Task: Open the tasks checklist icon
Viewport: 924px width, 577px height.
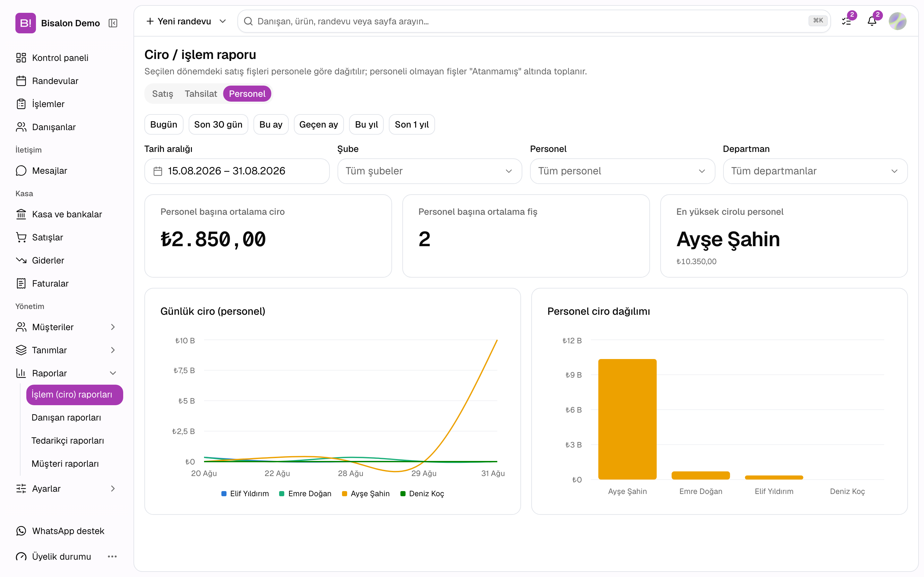Action: [846, 21]
